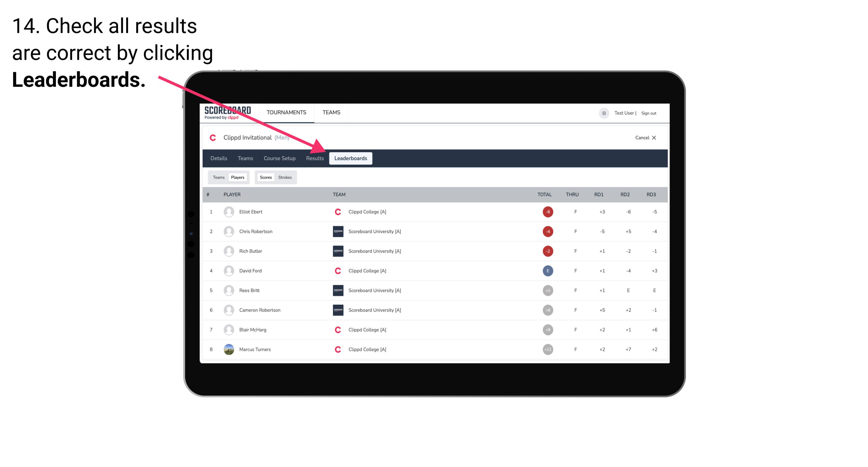Expand the Teams navigation dropdown
Viewport: 868px width, 467px height.
[x=332, y=112]
